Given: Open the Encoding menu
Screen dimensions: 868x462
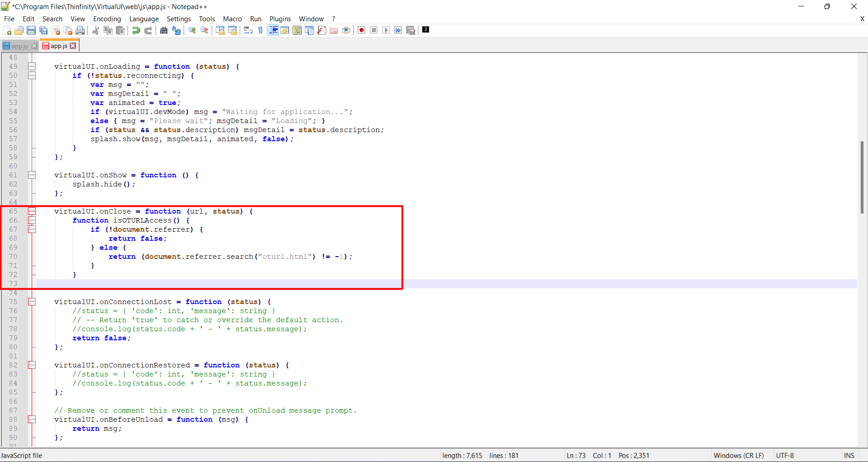Looking at the screenshot, I should pos(107,19).
